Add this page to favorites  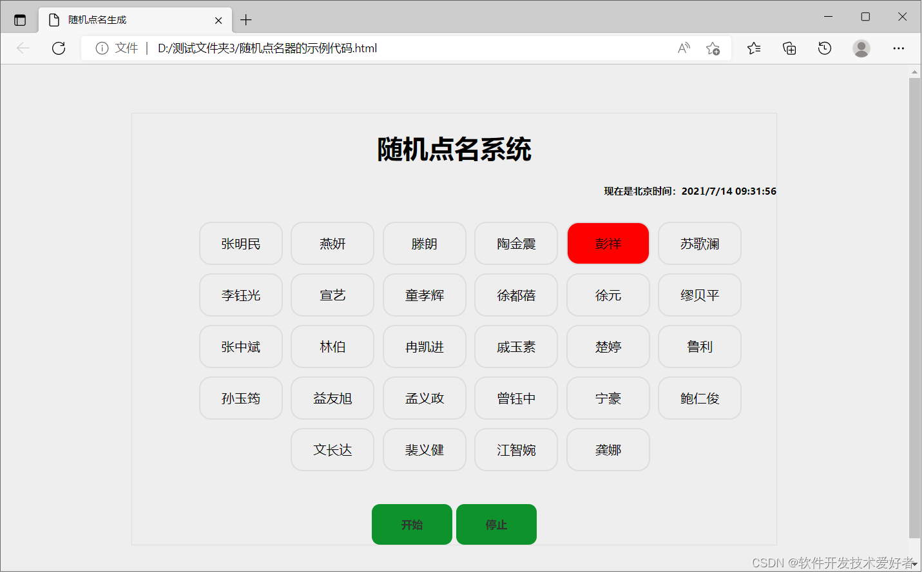click(x=713, y=48)
